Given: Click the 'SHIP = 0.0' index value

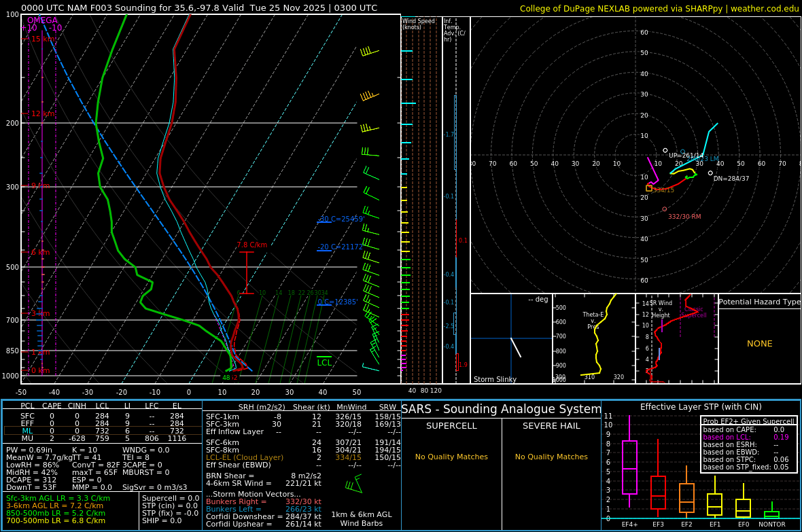Looking at the screenshot, I should tap(162, 520).
